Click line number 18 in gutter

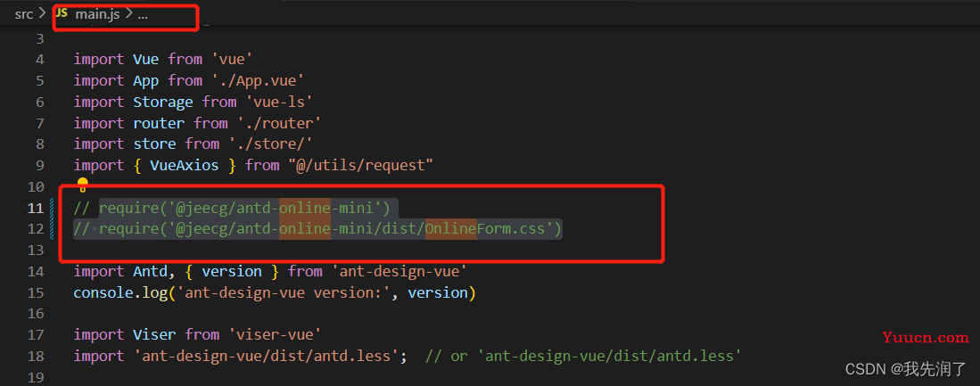35,356
